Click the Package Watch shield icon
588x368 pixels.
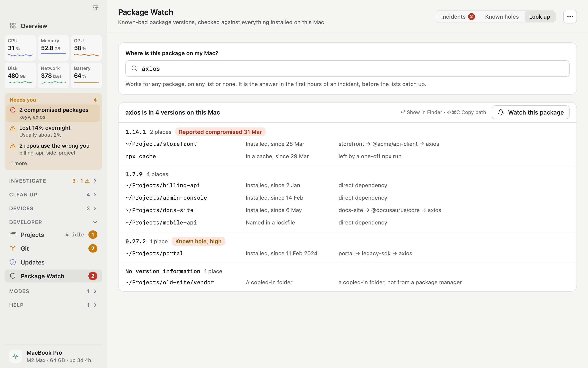click(x=13, y=276)
